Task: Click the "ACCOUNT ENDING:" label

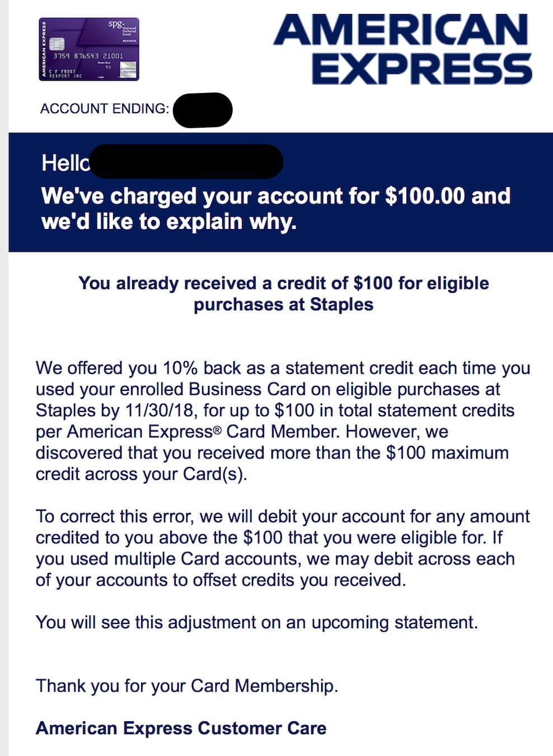Action: tap(104, 109)
